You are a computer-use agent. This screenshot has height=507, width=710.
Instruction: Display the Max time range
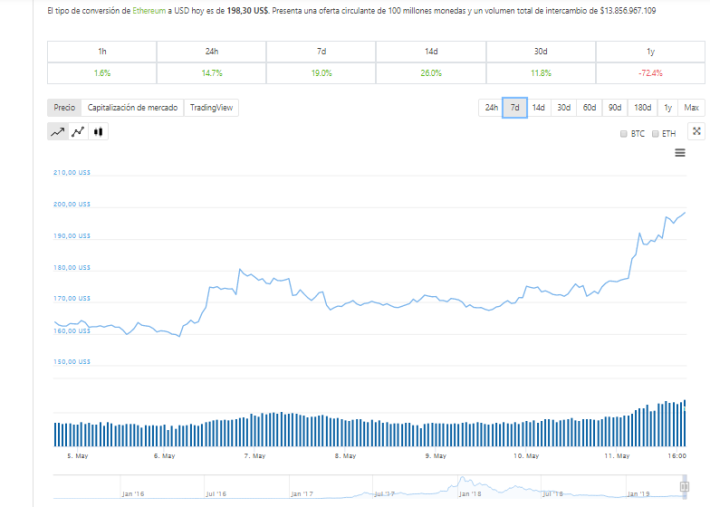pos(691,107)
